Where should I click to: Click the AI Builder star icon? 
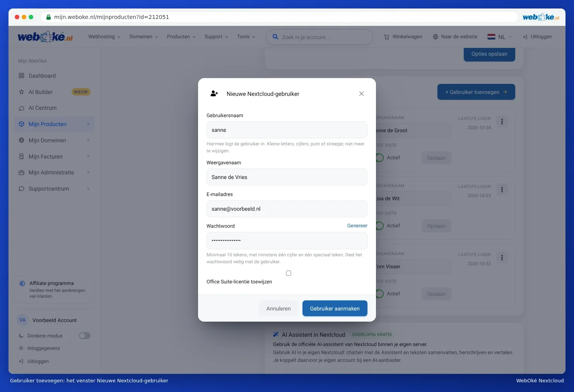tap(21, 92)
